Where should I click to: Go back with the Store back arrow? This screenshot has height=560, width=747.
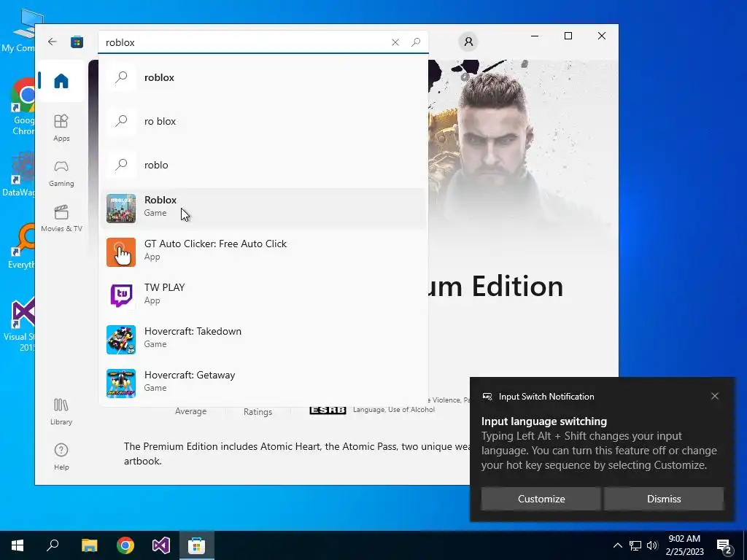53,42
